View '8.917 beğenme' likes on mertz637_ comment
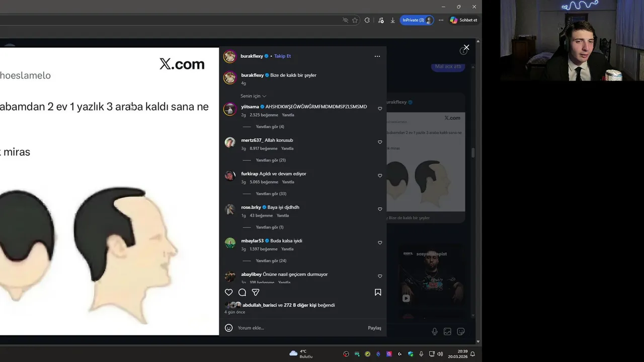Screen dimensions: 644x362 (x=264, y=149)
